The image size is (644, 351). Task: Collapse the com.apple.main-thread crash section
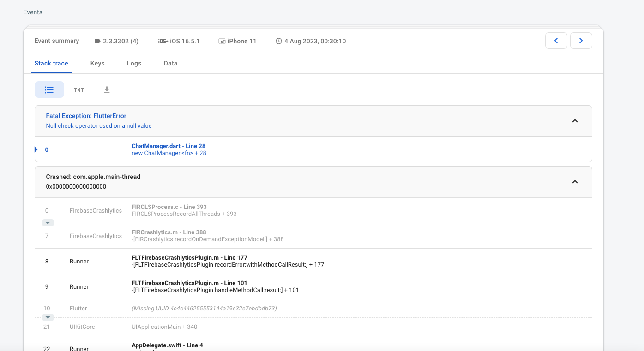575,181
